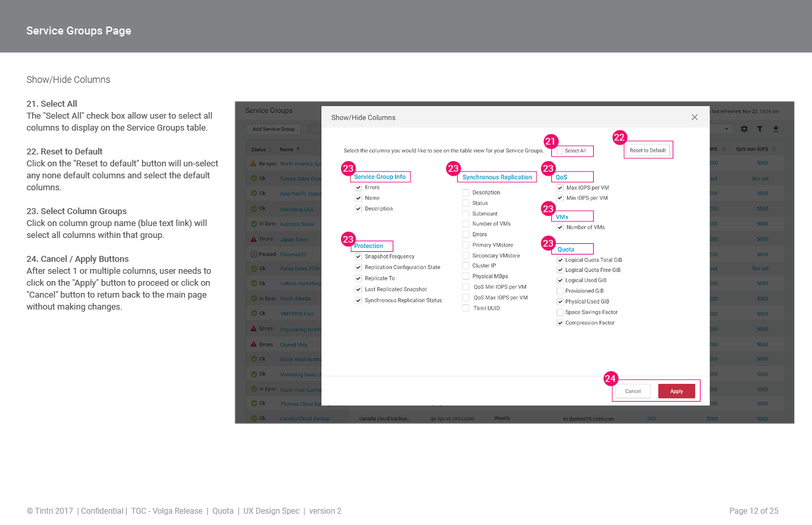Click the sort arrows on QoS min IOPS header

[774, 149]
